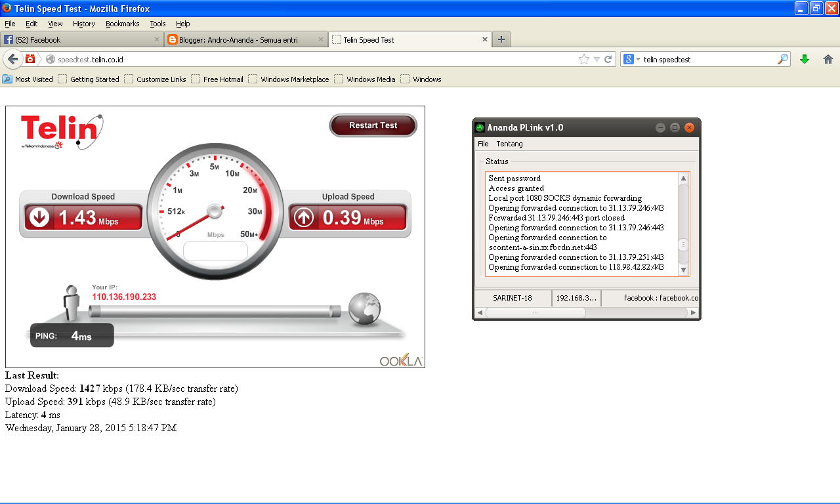Go to Firefox home page icon

coord(828,59)
